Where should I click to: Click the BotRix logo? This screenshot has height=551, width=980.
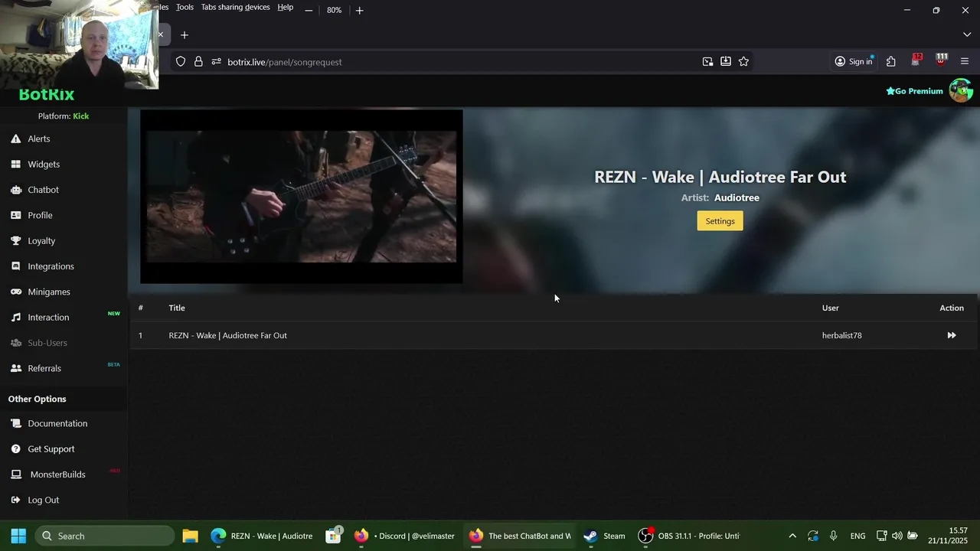pyautogui.click(x=47, y=95)
